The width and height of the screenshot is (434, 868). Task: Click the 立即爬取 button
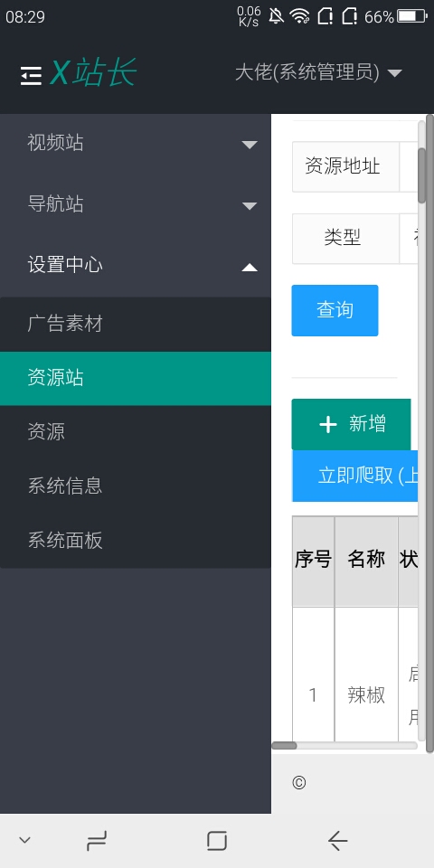coord(354,476)
